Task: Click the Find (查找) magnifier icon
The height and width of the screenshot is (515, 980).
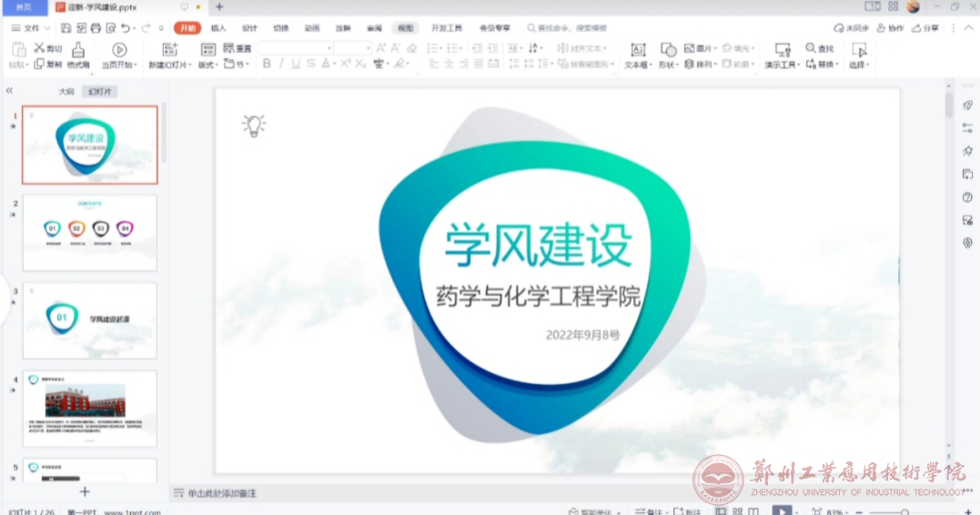Action: [811, 48]
